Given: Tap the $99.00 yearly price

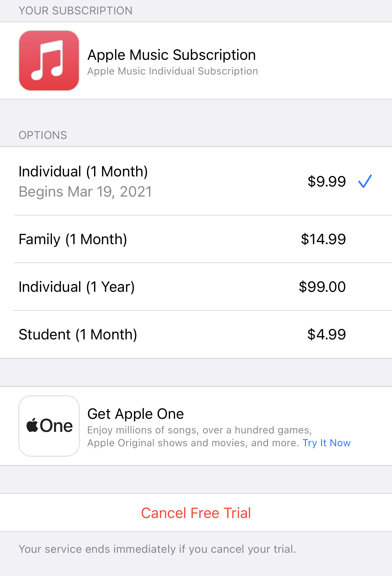Looking at the screenshot, I should (322, 287).
